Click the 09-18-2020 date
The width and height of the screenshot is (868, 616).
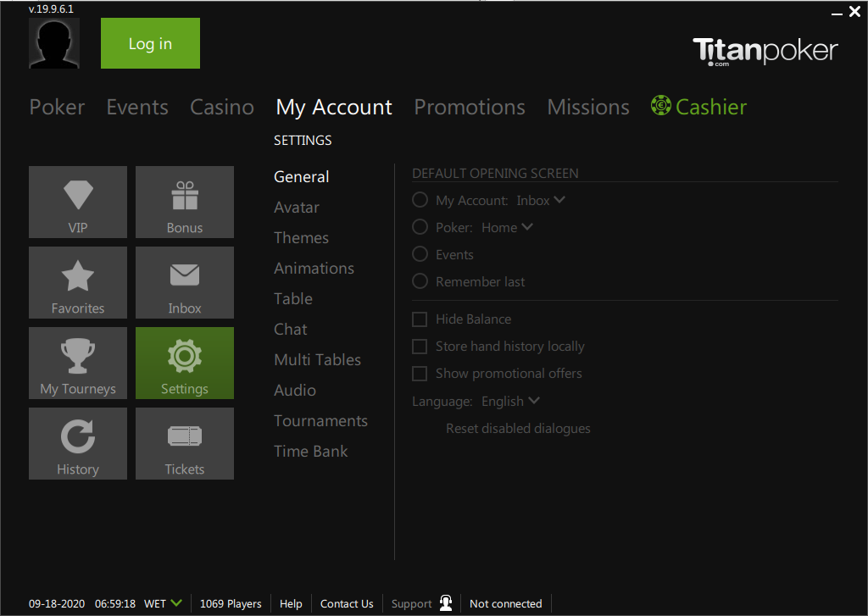click(57, 603)
